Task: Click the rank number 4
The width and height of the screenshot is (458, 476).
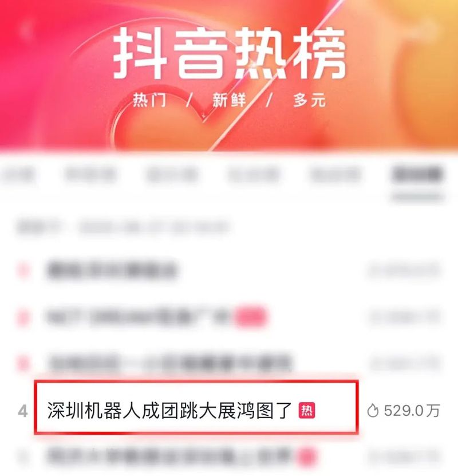Action: point(23,411)
